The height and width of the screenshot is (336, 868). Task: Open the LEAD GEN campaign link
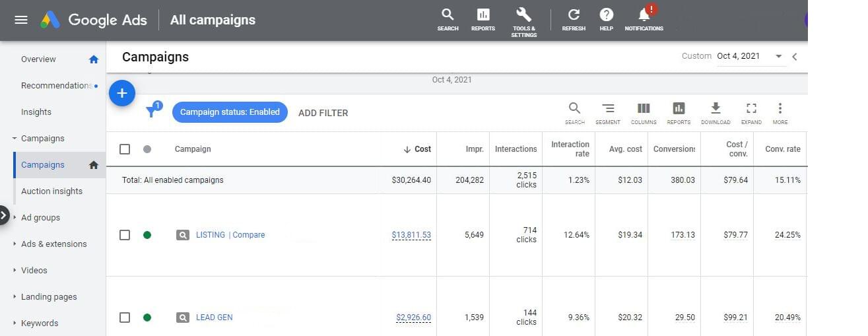click(214, 318)
